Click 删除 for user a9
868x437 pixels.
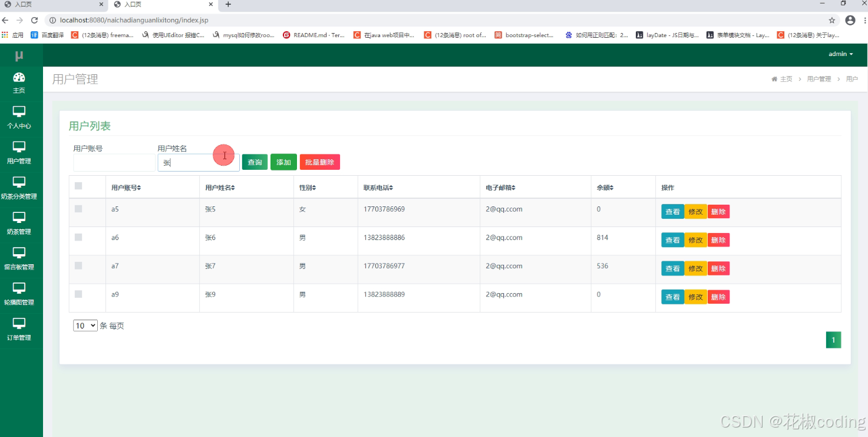pyautogui.click(x=718, y=297)
